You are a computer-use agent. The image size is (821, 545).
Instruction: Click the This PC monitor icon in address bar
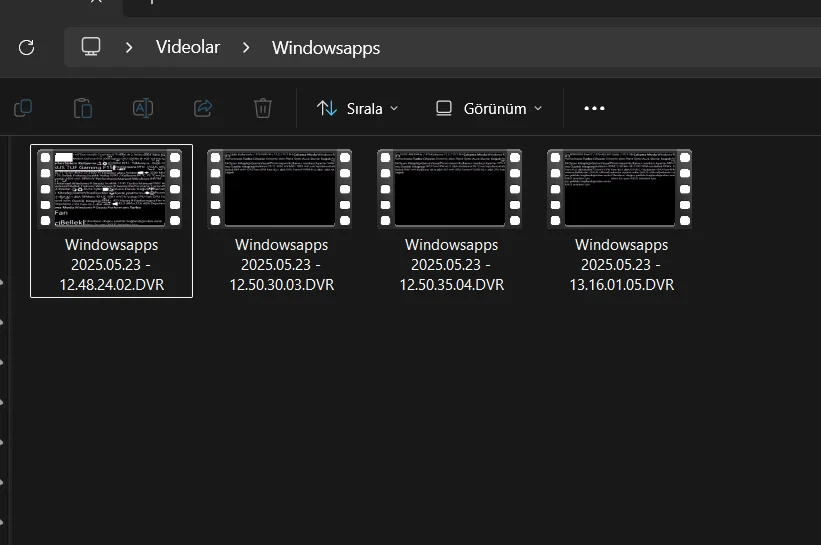[91, 47]
